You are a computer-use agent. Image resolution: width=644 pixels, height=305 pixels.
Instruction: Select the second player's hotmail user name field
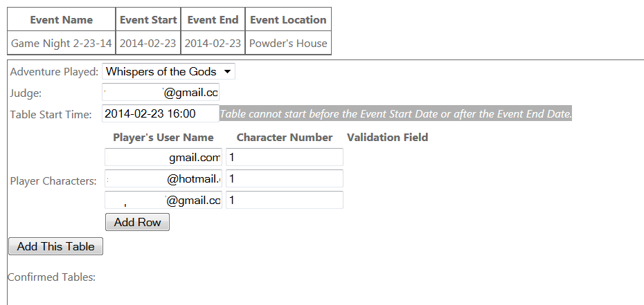[163, 179]
